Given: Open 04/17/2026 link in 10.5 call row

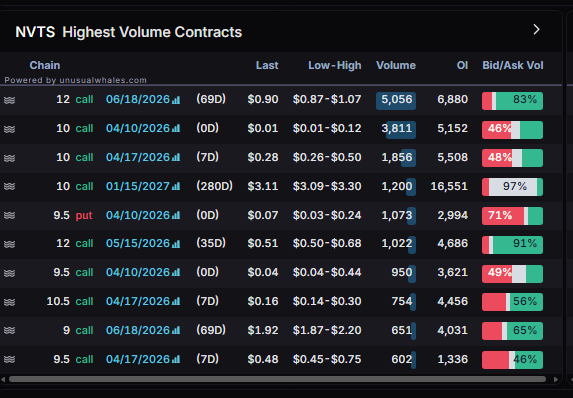Looking at the screenshot, I should coord(138,301).
